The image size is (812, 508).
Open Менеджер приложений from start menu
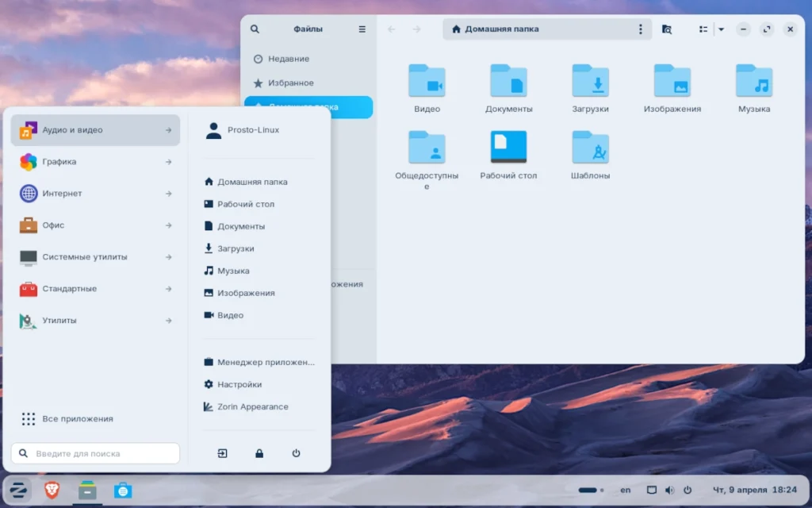(259, 362)
